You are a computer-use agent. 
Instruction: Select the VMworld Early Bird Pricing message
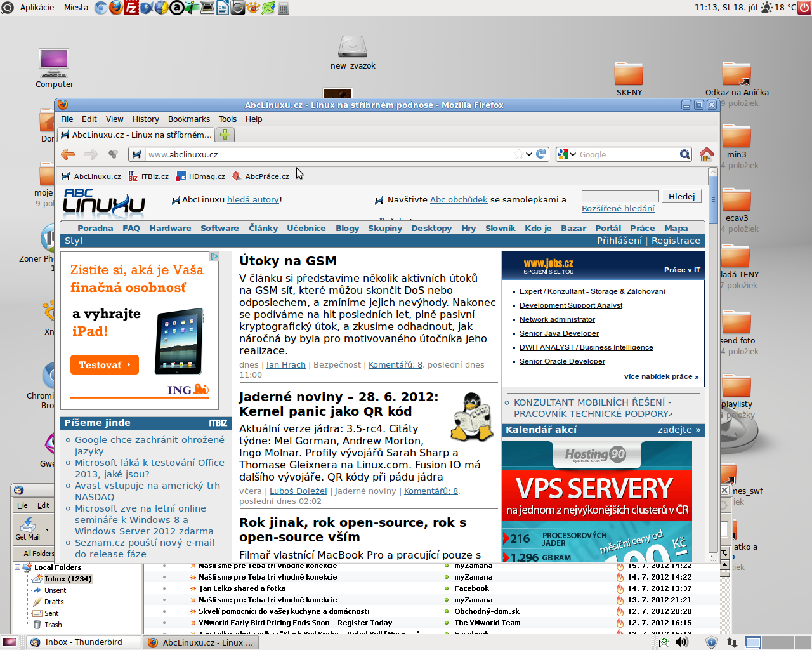pos(431,623)
